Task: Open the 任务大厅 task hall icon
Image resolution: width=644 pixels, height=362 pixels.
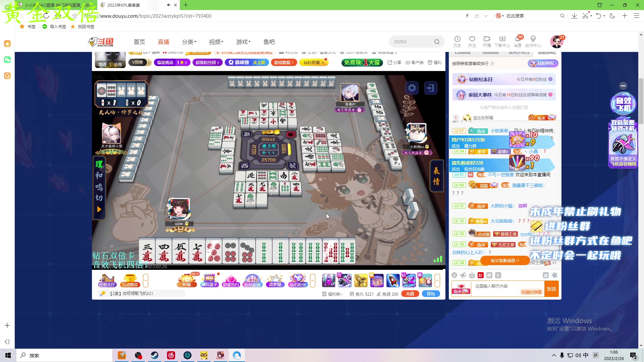Action: (107, 281)
